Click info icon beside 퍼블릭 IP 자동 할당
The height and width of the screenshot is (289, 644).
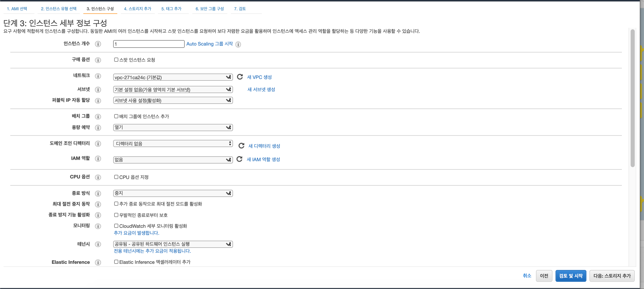point(98,101)
